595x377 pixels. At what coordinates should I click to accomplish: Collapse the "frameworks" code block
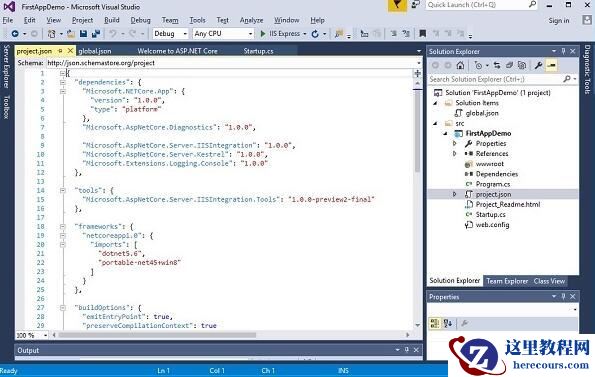pyautogui.click(x=63, y=226)
